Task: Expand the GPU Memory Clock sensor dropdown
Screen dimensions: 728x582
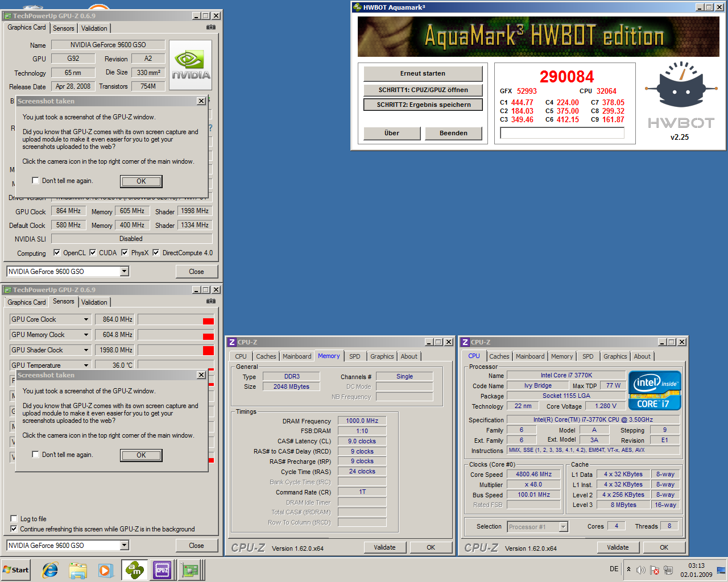Action: pyautogui.click(x=86, y=335)
